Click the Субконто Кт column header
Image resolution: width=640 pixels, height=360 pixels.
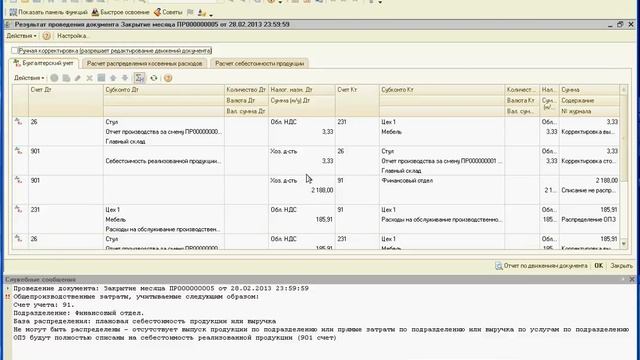point(442,90)
